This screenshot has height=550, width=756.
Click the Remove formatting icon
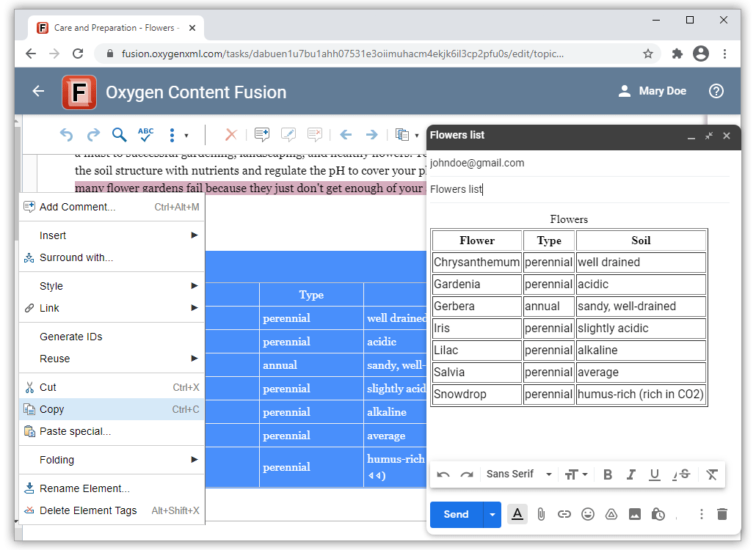point(712,475)
